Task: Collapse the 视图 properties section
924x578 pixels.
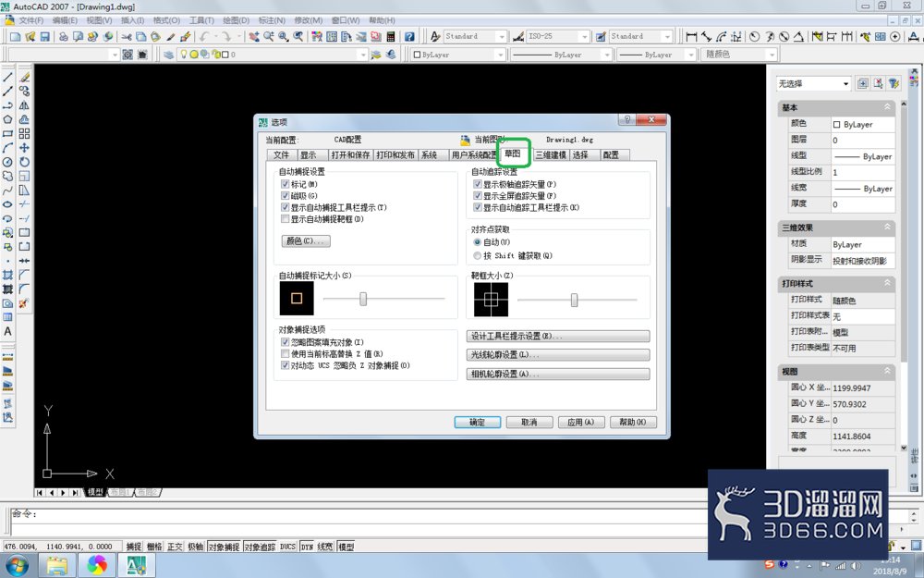Action: click(x=887, y=371)
